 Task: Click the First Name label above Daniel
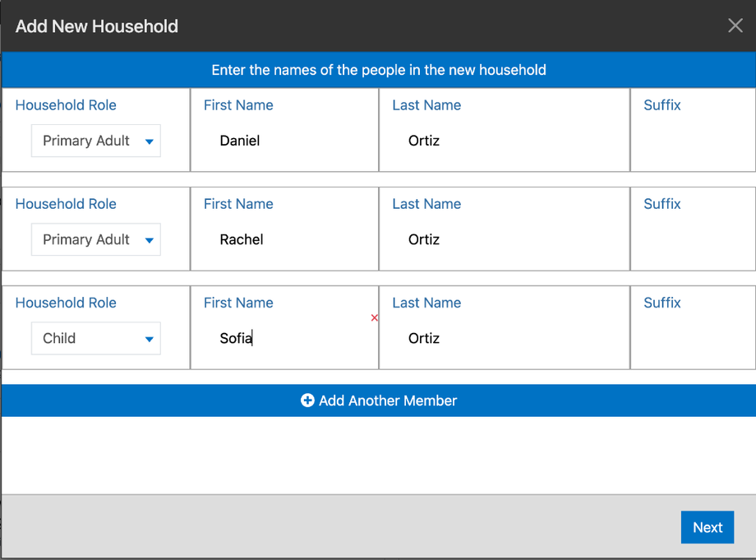click(x=238, y=105)
